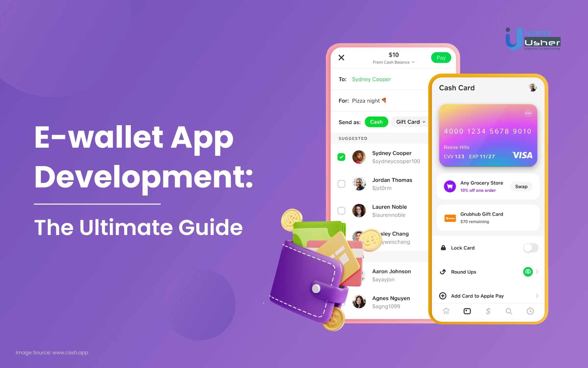Screen dimensions: 588x368
Task: Select Cash tab in Send As options
Action: [376, 122]
